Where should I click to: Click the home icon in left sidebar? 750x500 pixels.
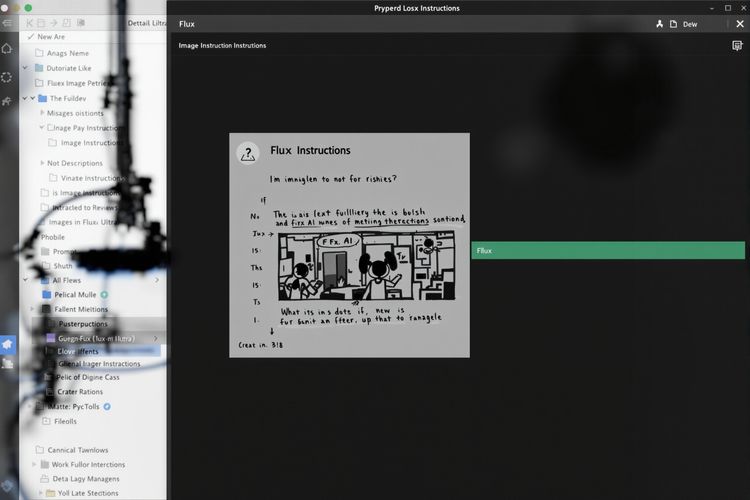click(8, 48)
